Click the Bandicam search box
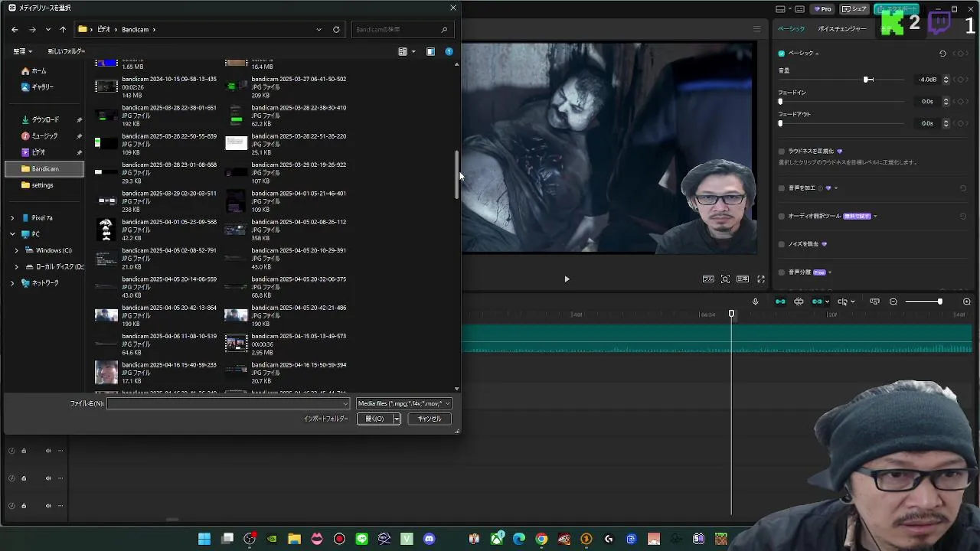The height and width of the screenshot is (551, 980). coord(401,30)
